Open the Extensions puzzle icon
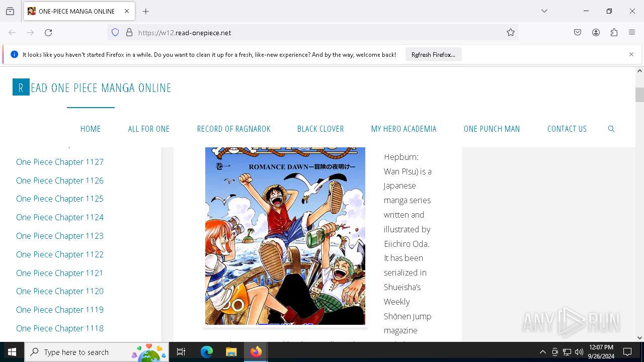This screenshot has width=644, height=362. 614,33
